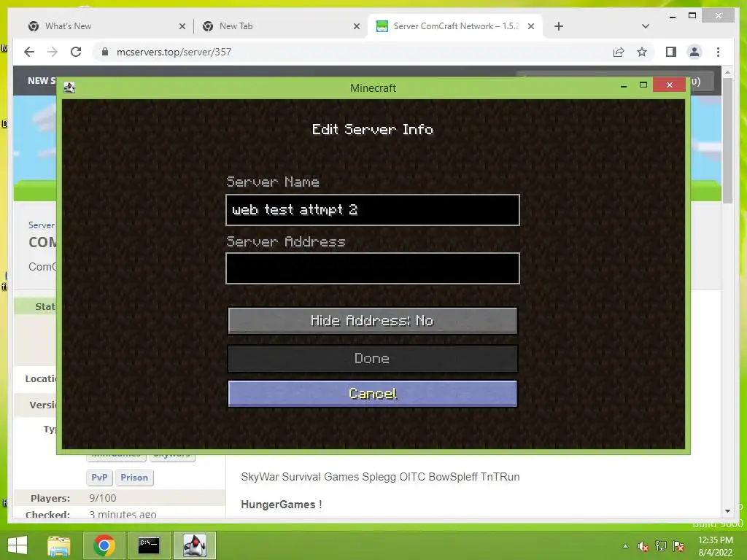Open the Windows Start button

(x=18, y=545)
